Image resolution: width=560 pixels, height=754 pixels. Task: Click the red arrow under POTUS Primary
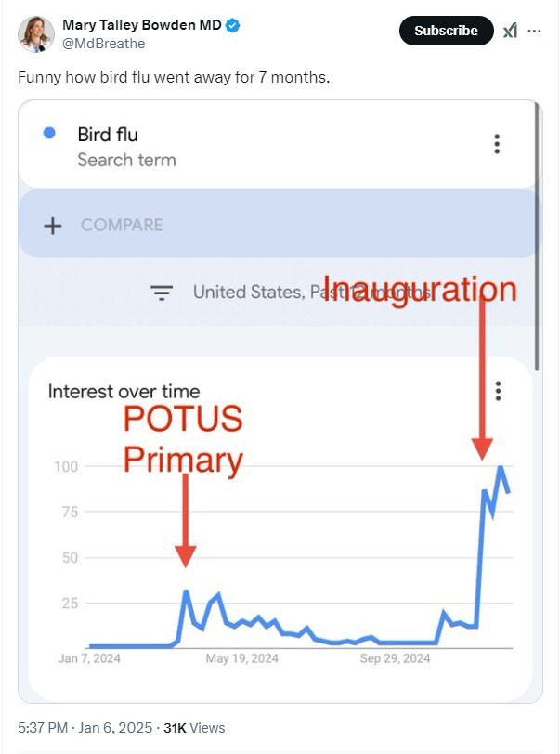pos(185,520)
